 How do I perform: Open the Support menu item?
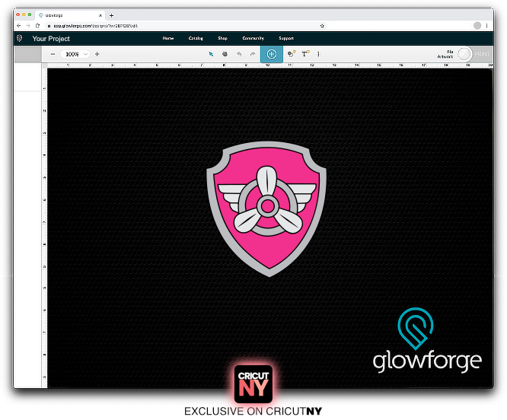[x=286, y=38]
